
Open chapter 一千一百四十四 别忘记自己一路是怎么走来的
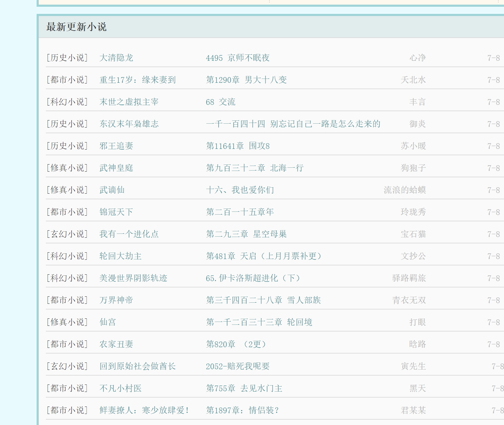[x=293, y=124]
